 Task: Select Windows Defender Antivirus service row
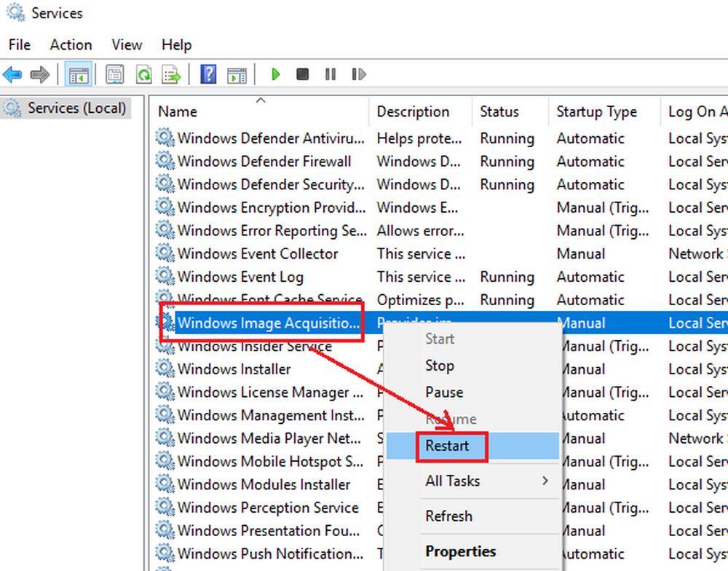441,138
